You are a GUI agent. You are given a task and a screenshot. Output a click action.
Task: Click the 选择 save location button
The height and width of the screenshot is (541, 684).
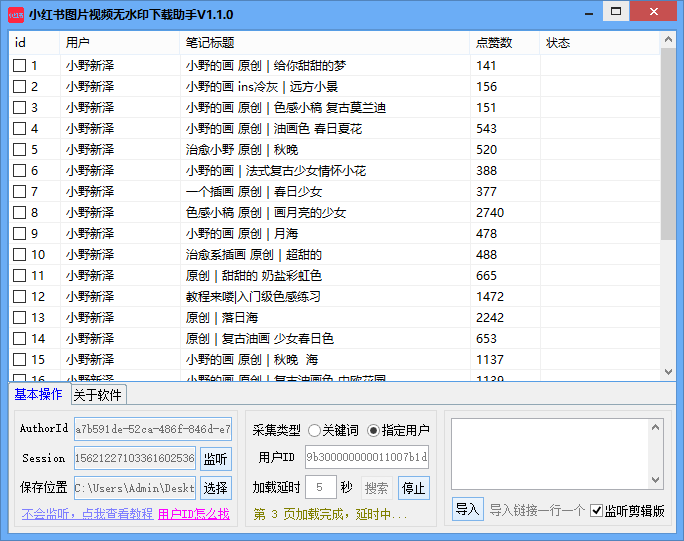(215, 488)
